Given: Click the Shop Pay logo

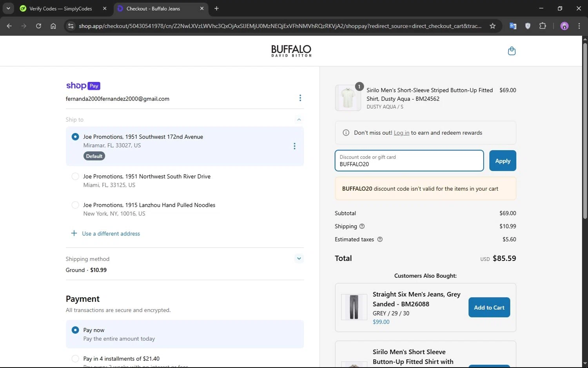Looking at the screenshot, I should click(83, 86).
